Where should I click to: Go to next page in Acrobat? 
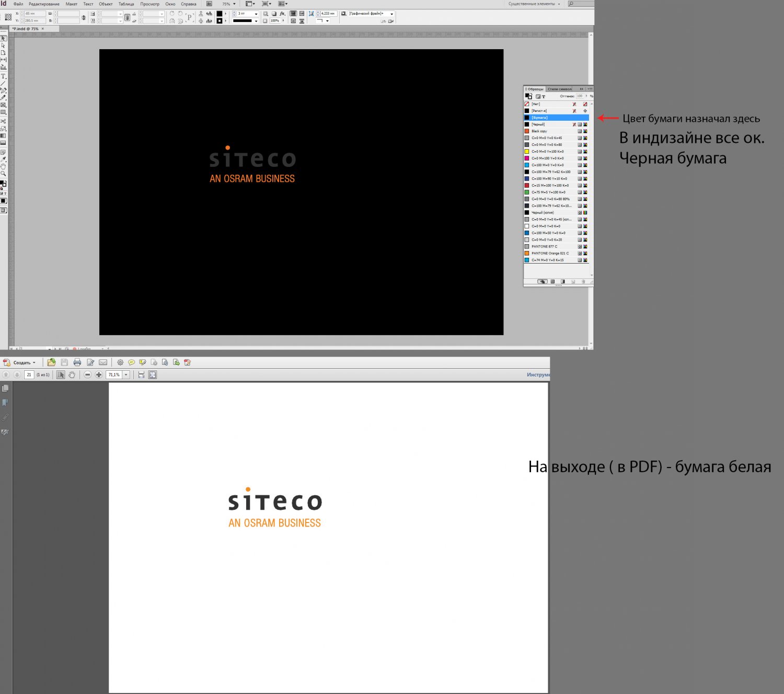(x=17, y=375)
